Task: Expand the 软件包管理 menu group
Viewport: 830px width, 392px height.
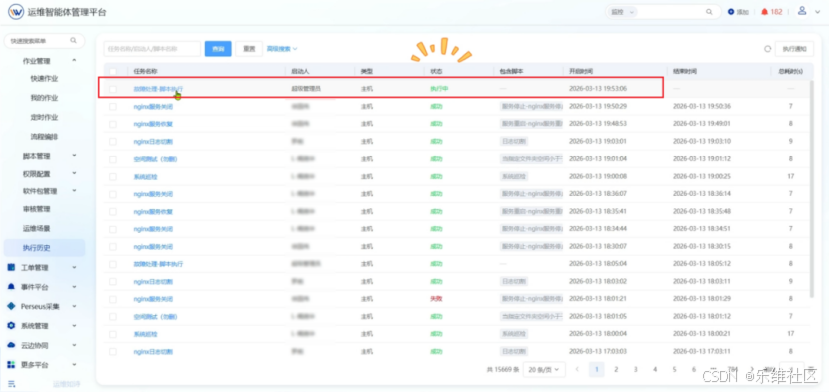Action: pyautogui.click(x=74, y=191)
